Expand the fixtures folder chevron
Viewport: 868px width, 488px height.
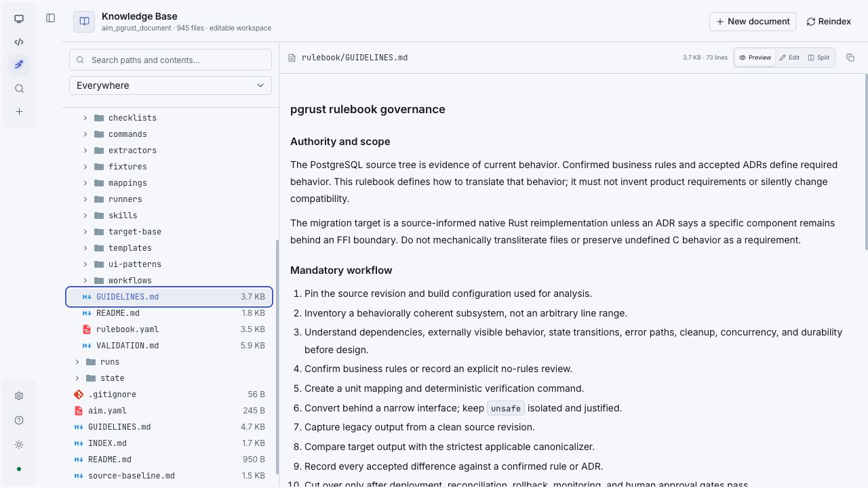coord(85,167)
